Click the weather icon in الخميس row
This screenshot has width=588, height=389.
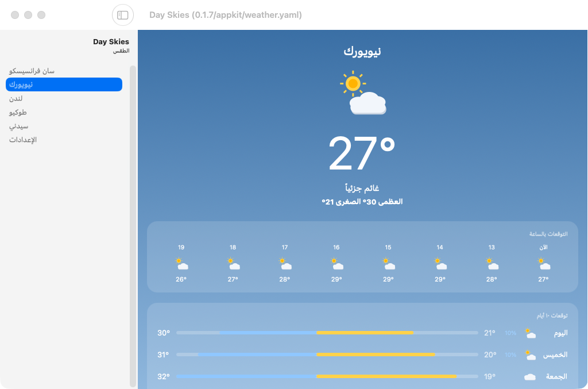click(x=530, y=355)
